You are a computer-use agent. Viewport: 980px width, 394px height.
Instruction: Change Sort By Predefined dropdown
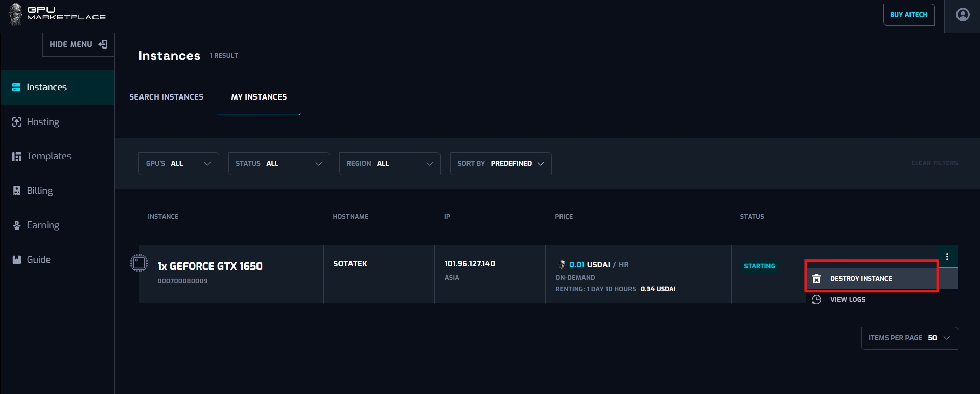tap(500, 163)
